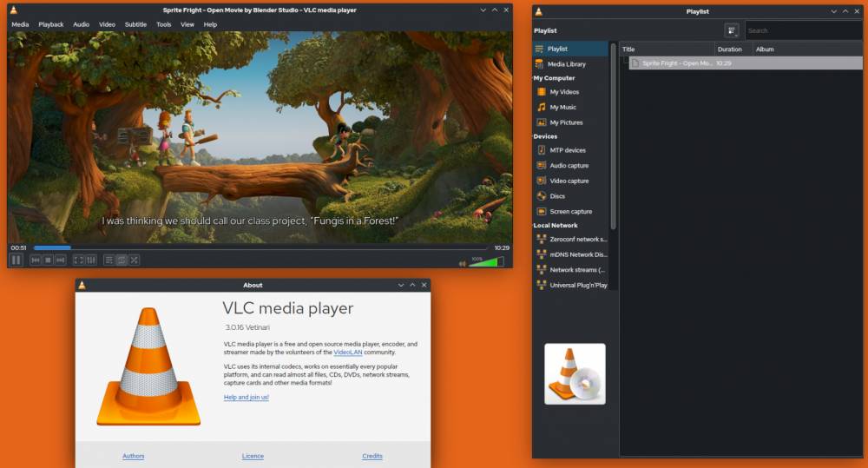
Task: Click the playlist Search field
Action: pyautogui.click(x=803, y=30)
